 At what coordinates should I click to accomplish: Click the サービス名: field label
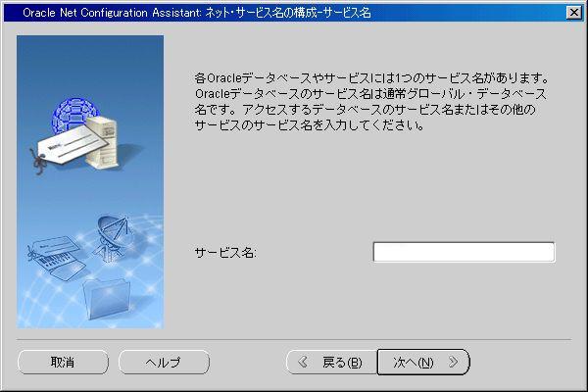coord(225,253)
